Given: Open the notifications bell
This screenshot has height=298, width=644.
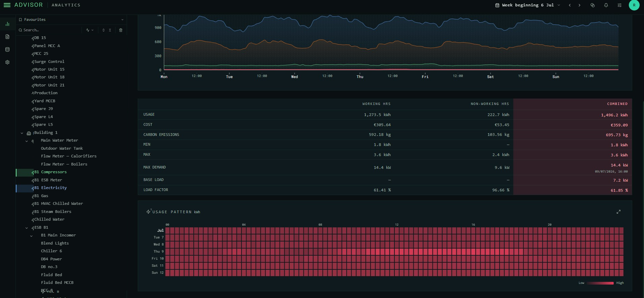Looking at the screenshot, I should (x=606, y=5).
